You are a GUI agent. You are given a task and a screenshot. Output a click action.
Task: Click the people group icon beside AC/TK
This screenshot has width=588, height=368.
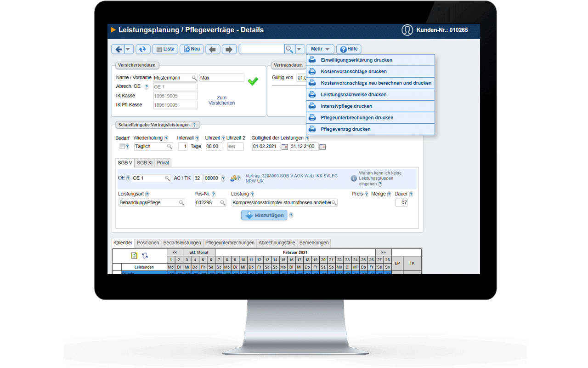click(234, 178)
